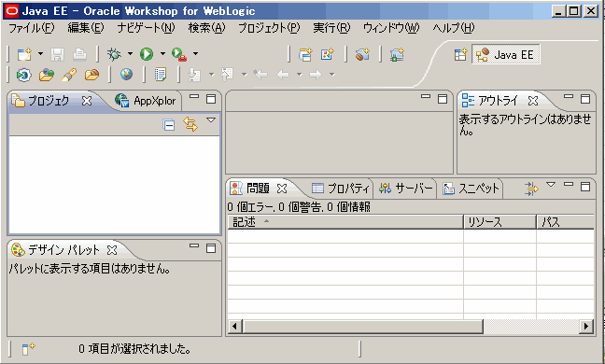Close the アウトライ outline tab
605x364 pixels.
click(533, 101)
